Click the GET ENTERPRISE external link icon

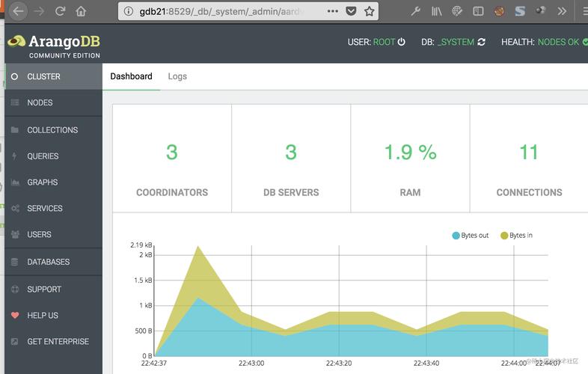tap(15, 341)
